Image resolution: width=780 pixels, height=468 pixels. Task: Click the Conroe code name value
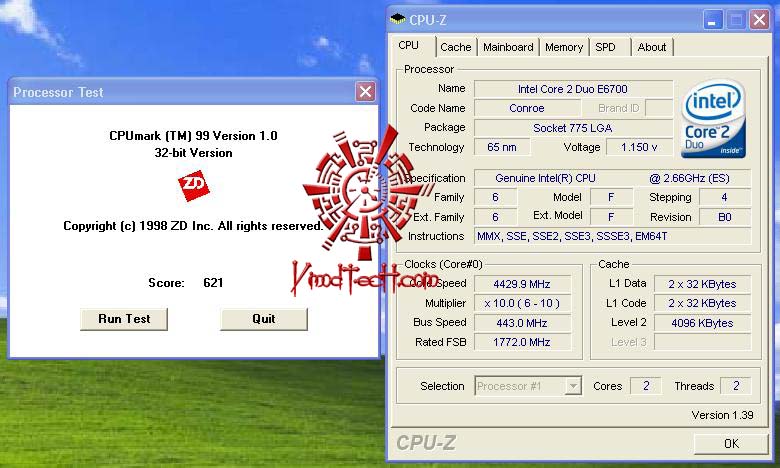point(527,108)
